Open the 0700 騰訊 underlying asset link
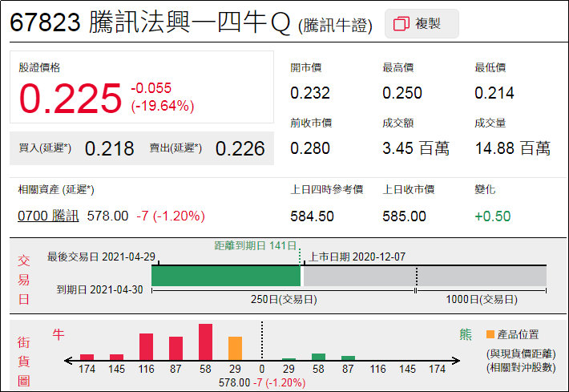The height and width of the screenshot is (392, 569). [48, 216]
